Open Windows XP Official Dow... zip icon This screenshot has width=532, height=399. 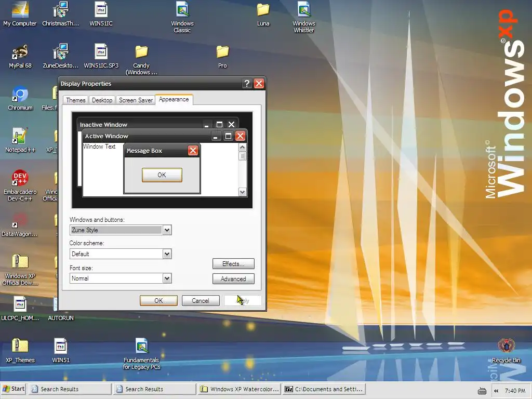[20, 270]
